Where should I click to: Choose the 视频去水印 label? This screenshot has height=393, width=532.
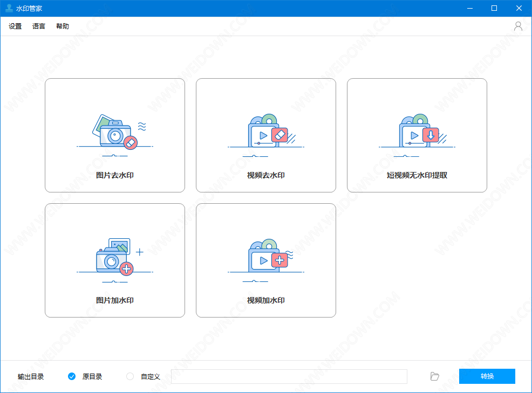coord(266,175)
